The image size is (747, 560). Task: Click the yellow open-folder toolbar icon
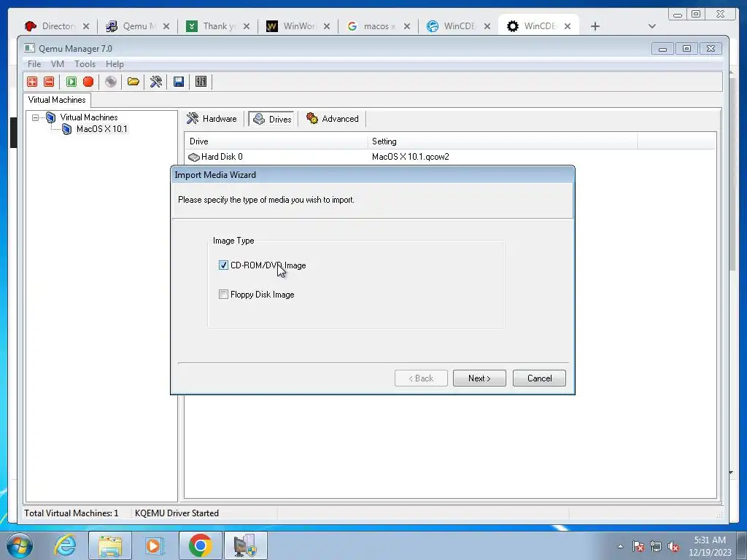pos(133,82)
